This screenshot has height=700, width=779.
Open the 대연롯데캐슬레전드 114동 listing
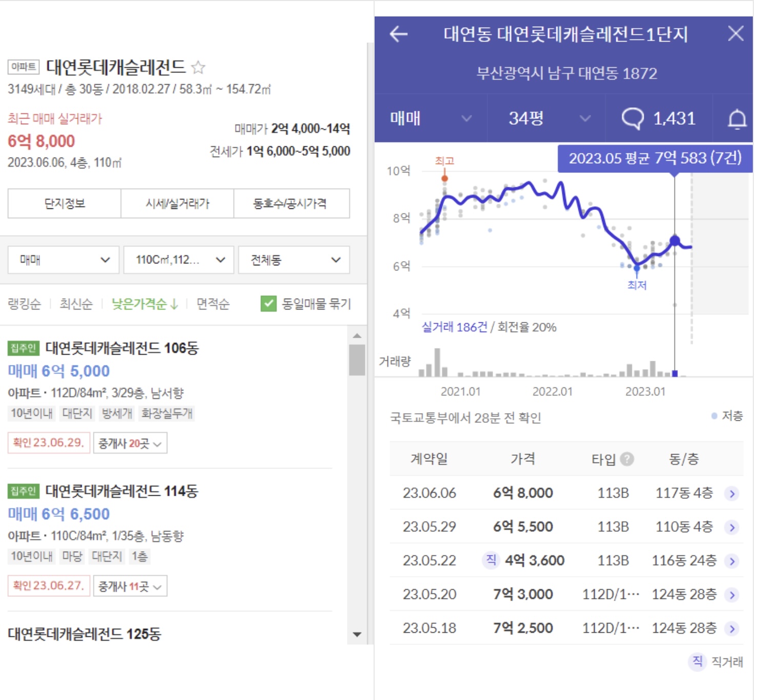(122, 491)
